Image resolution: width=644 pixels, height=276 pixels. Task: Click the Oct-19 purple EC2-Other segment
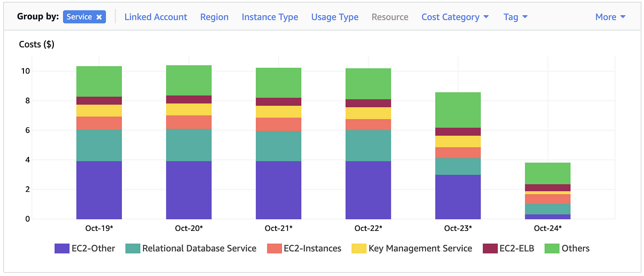pos(99,190)
